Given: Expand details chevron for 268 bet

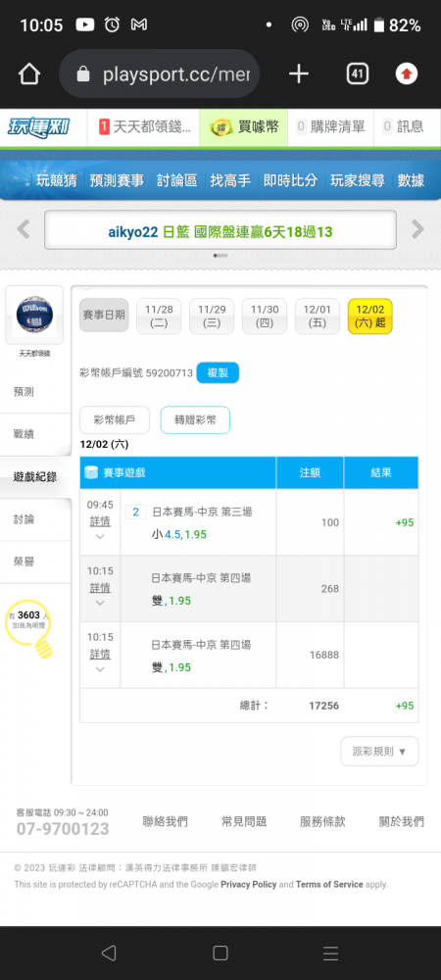Looking at the screenshot, I should [100, 603].
